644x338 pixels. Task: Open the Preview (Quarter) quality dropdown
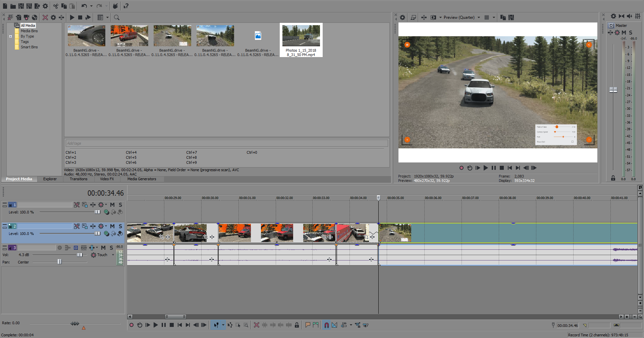[x=479, y=17]
